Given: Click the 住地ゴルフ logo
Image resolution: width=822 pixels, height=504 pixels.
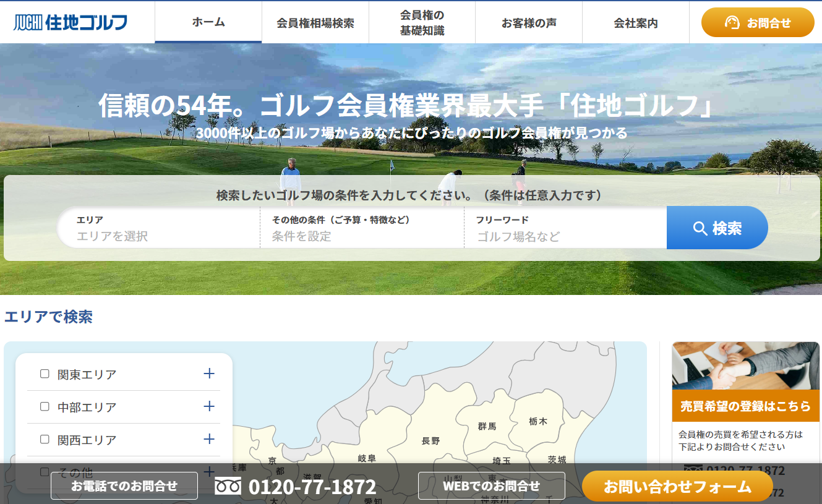Looking at the screenshot, I should tap(71, 23).
